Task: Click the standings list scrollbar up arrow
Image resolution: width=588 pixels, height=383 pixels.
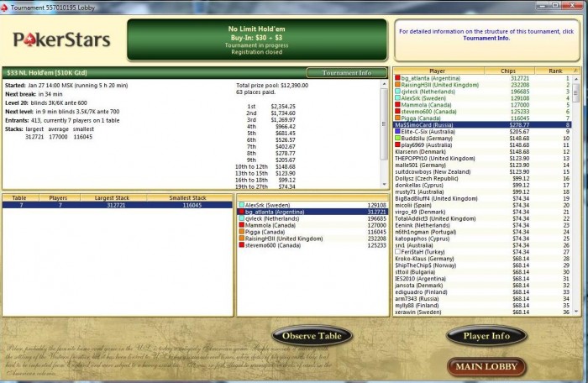Action: coord(576,79)
